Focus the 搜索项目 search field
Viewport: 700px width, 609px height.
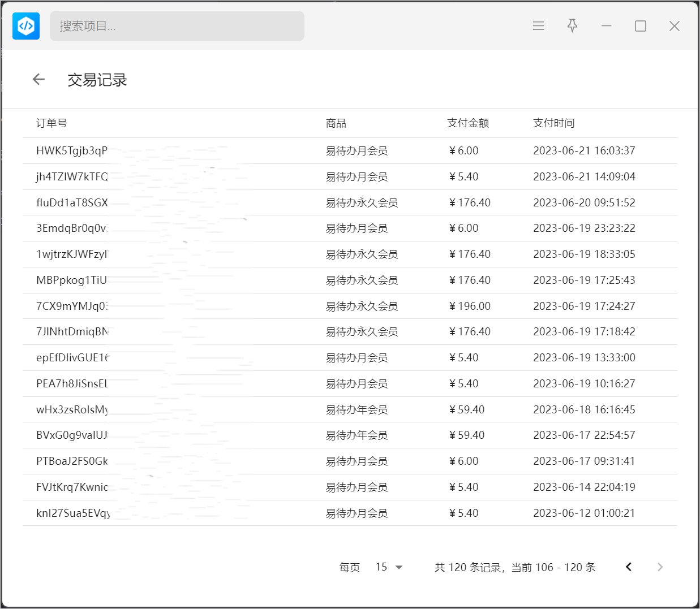pos(177,26)
